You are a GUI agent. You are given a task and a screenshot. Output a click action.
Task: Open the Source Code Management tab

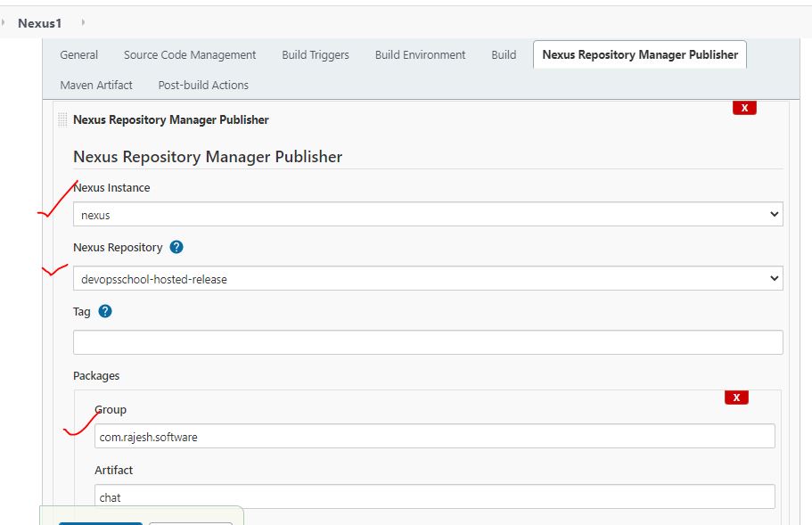(x=190, y=55)
